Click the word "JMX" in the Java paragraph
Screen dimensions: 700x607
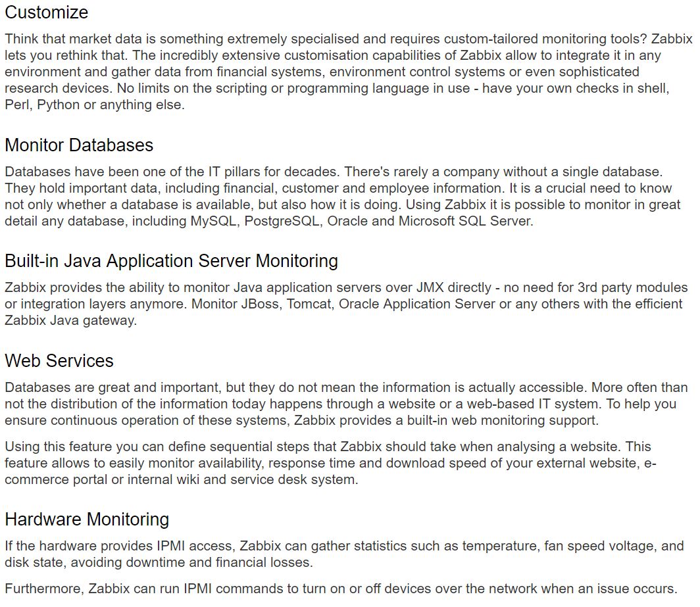(432, 288)
